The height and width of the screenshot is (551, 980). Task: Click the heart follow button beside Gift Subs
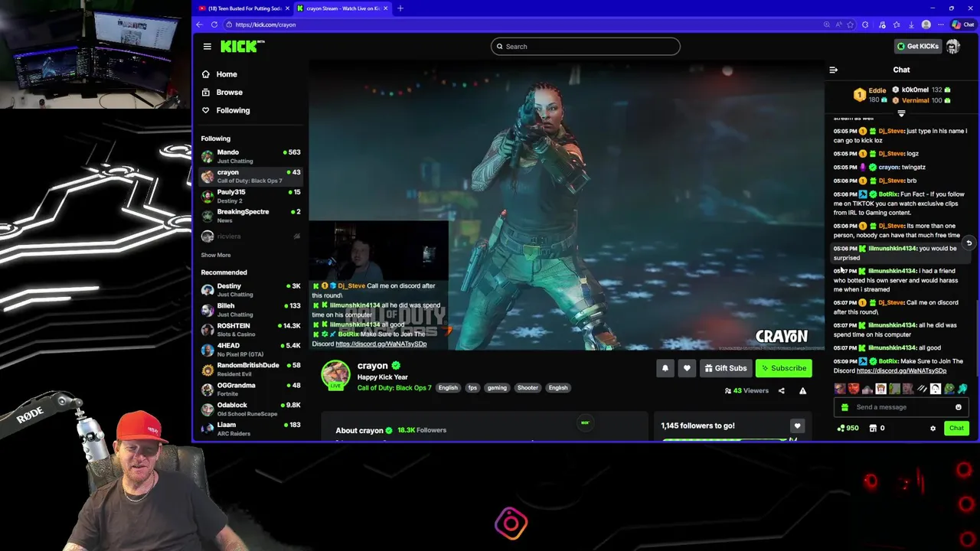[687, 368]
